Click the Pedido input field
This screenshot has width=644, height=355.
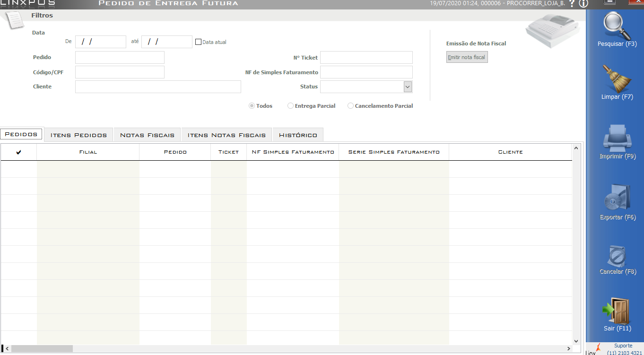pos(120,57)
